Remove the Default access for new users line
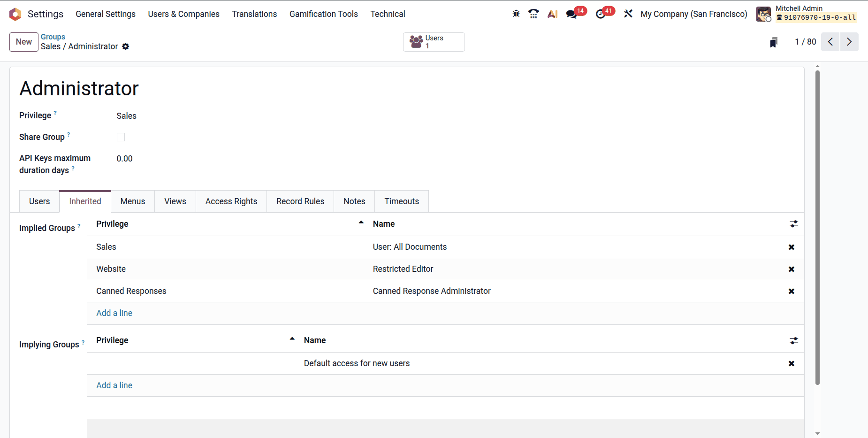This screenshot has height=438, width=868. click(792, 363)
